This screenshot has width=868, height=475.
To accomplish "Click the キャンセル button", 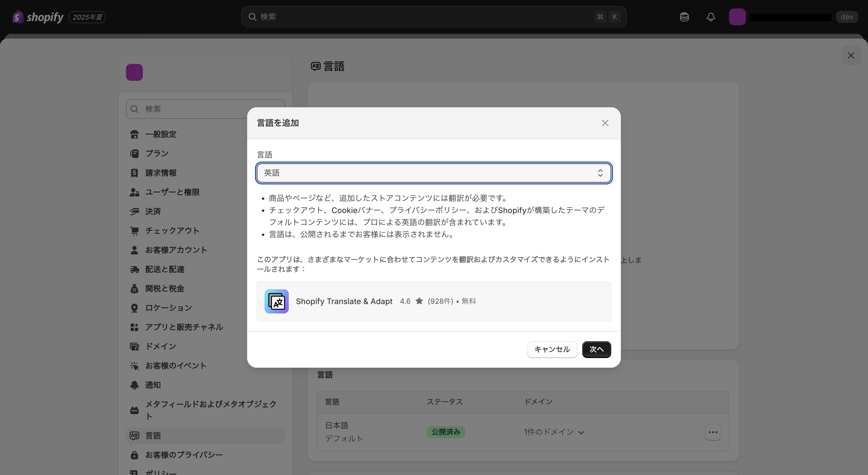I will click(552, 349).
